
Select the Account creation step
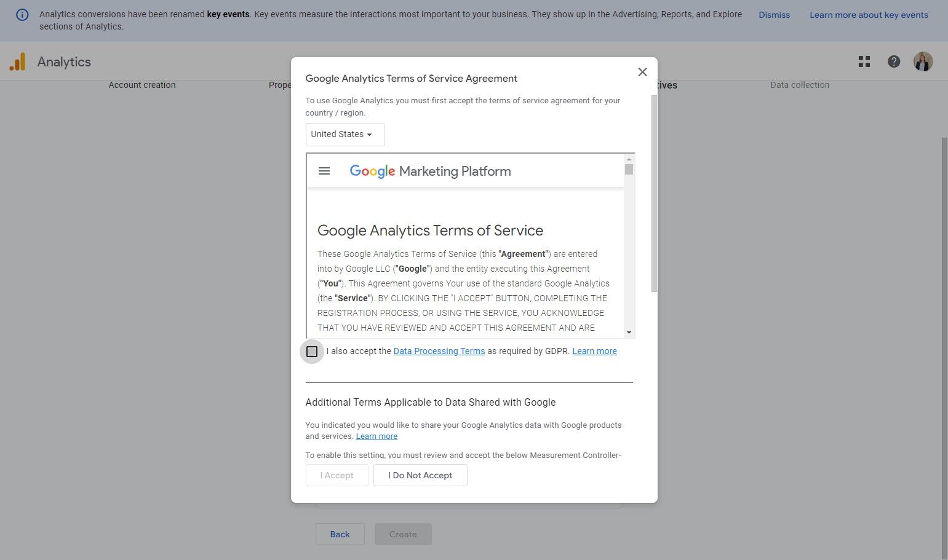(x=142, y=85)
